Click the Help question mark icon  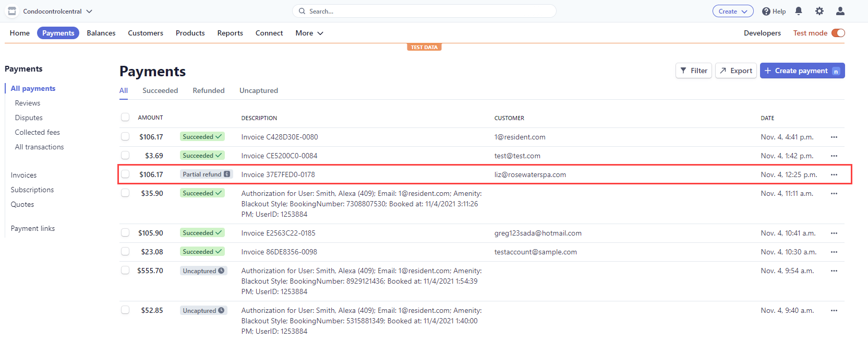[766, 11]
